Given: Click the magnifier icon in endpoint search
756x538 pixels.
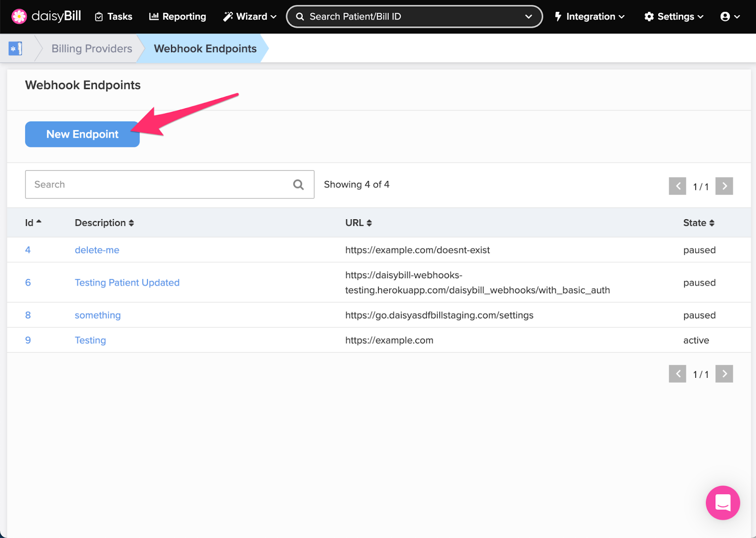Looking at the screenshot, I should [298, 185].
